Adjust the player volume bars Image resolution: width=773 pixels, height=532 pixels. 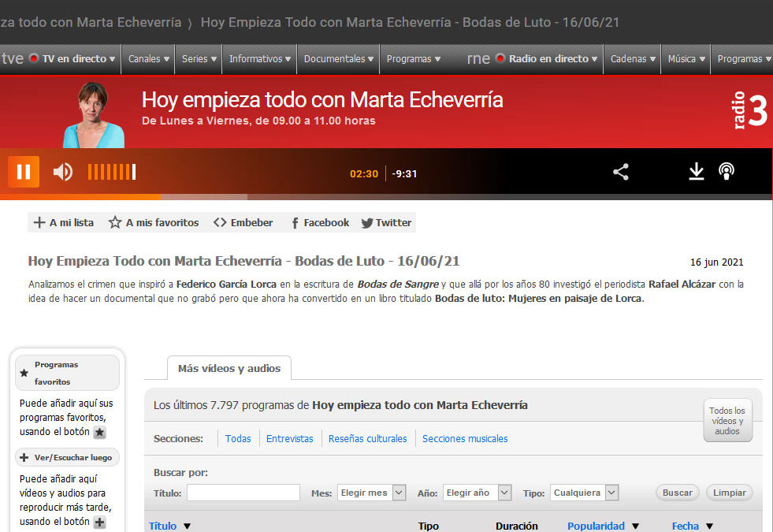(111, 172)
